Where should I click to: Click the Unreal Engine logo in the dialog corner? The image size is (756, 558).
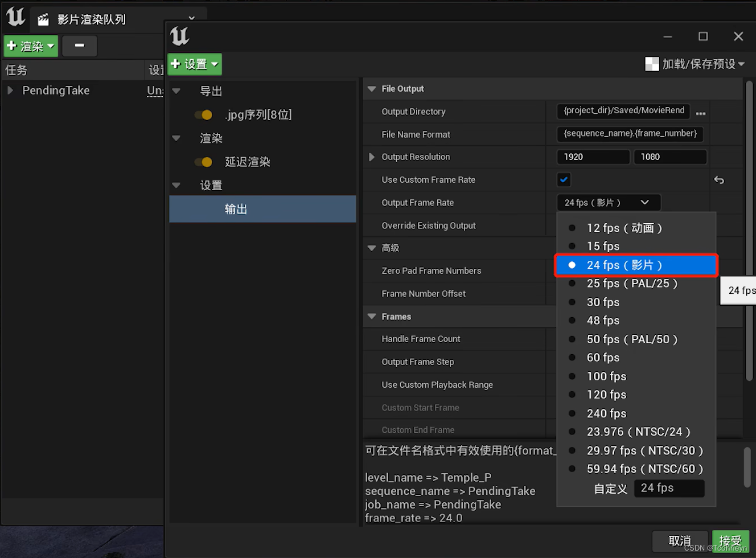179,36
